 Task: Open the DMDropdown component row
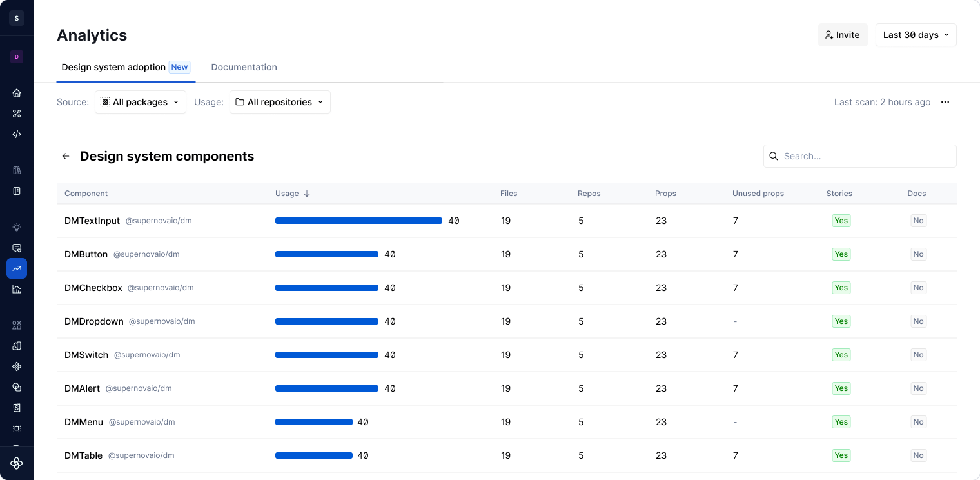(x=507, y=321)
